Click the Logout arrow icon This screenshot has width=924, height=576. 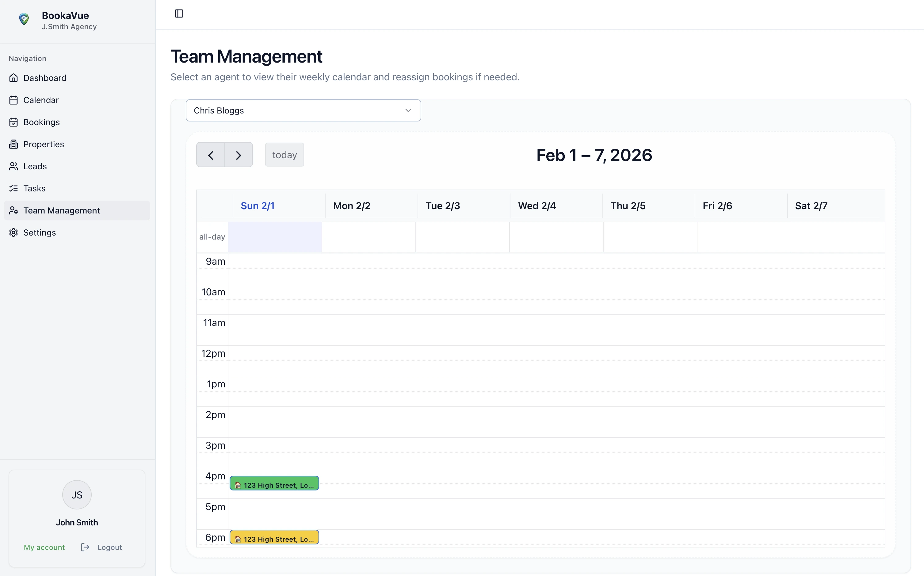coord(85,547)
